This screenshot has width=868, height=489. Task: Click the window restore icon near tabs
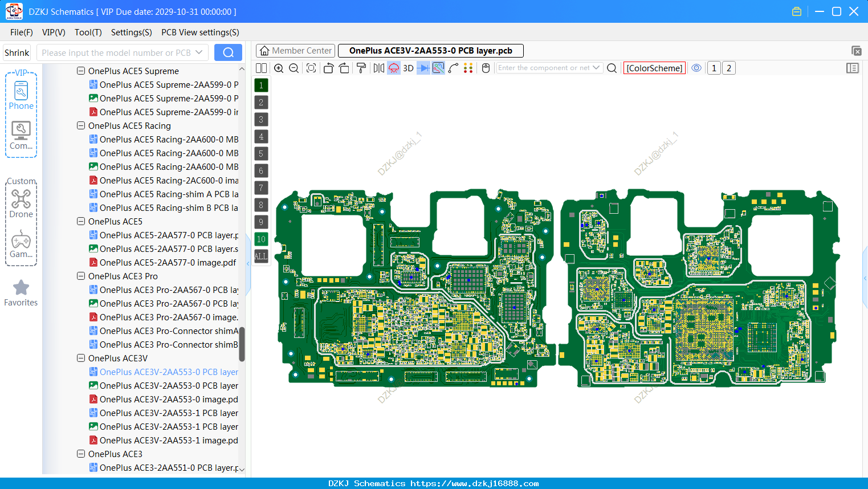(x=856, y=51)
